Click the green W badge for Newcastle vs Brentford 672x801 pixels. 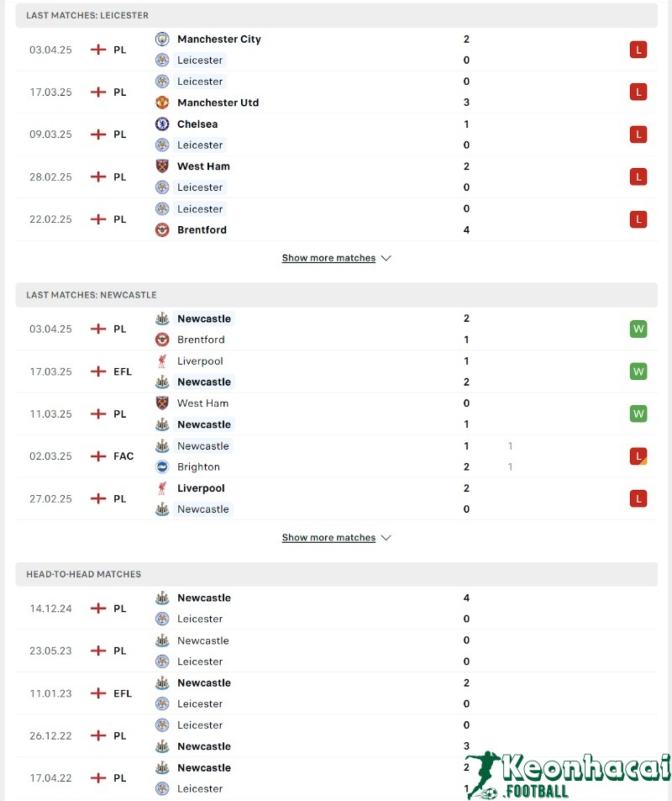(x=638, y=329)
